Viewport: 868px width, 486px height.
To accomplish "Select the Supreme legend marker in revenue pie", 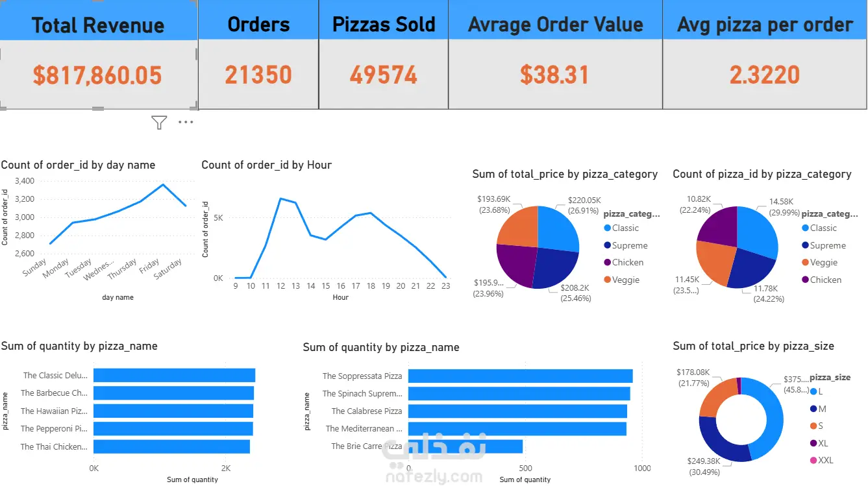I will point(607,245).
